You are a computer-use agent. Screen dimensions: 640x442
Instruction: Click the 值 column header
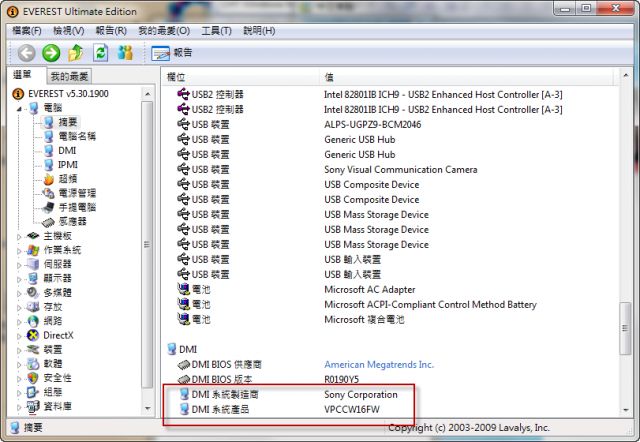tap(467, 77)
